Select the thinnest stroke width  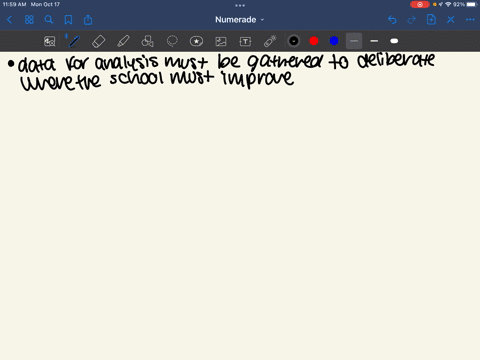pyautogui.click(x=354, y=41)
